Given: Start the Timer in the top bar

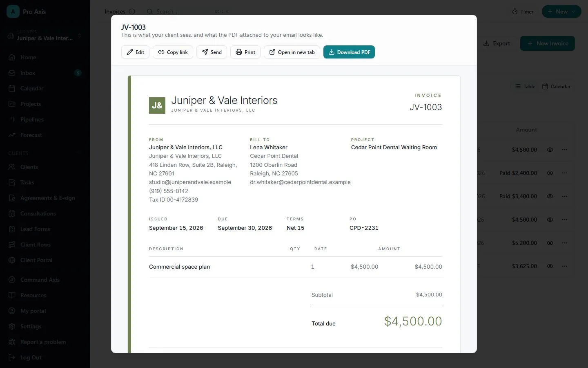Looking at the screenshot, I should click(x=523, y=12).
